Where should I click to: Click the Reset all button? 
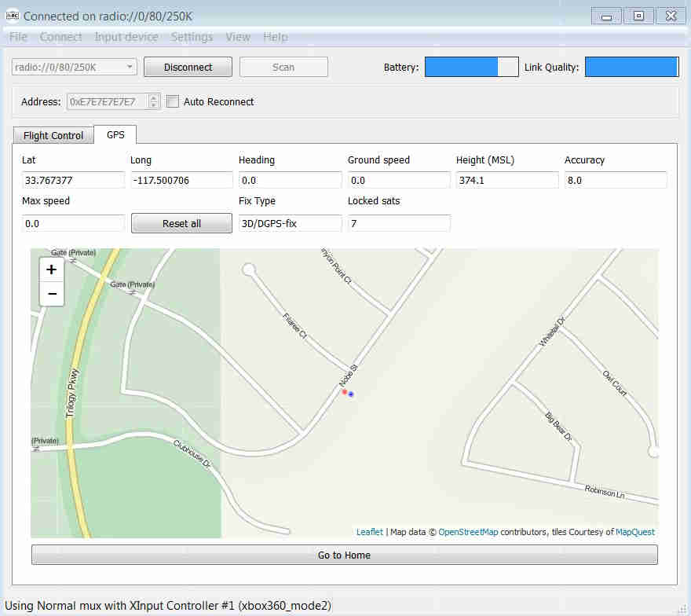(181, 224)
